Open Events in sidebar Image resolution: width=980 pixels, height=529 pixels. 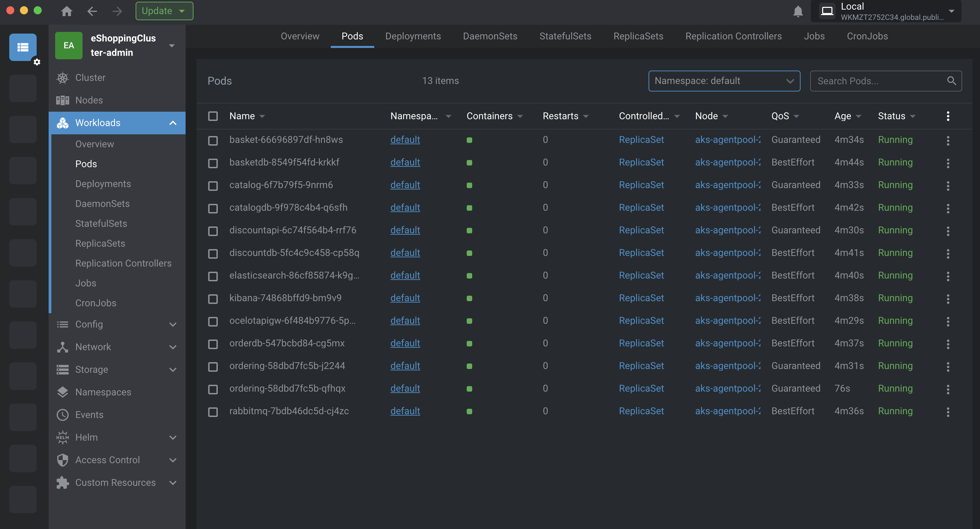click(x=117, y=415)
